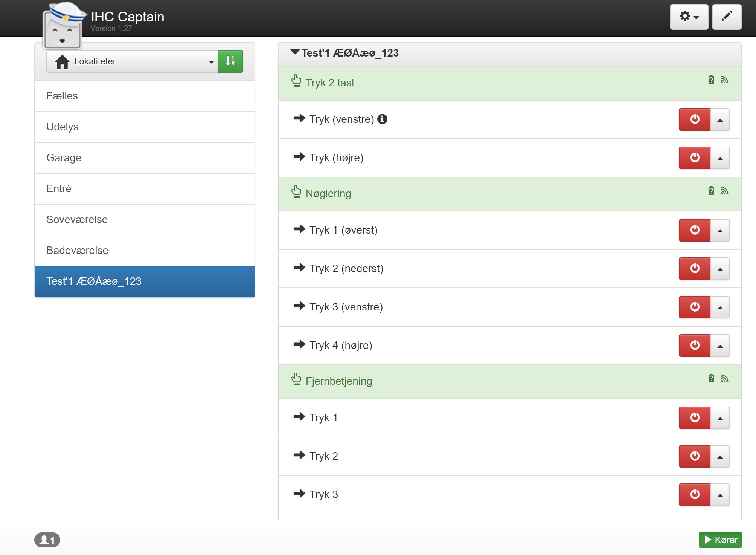The image size is (756, 555).
Task: Click the wireless signal icon on Nøglering
Action: [x=725, y=191]
